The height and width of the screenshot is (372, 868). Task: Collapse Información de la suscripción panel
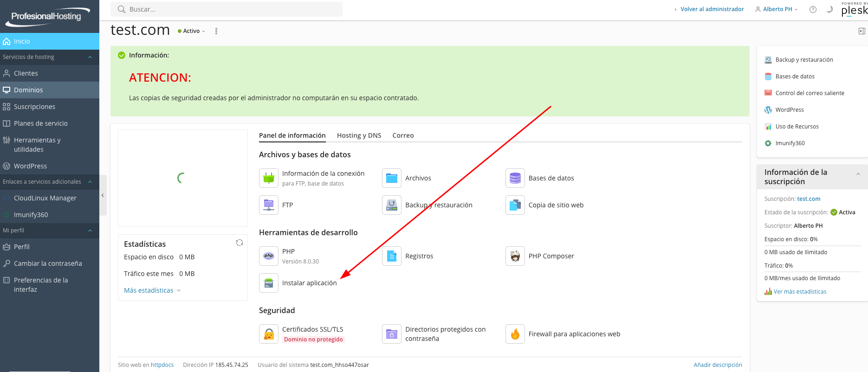click(x=858, y=174)
